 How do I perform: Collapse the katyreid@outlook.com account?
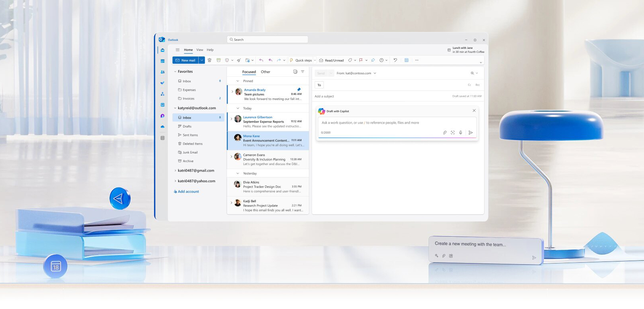click(x=175, y=108)
